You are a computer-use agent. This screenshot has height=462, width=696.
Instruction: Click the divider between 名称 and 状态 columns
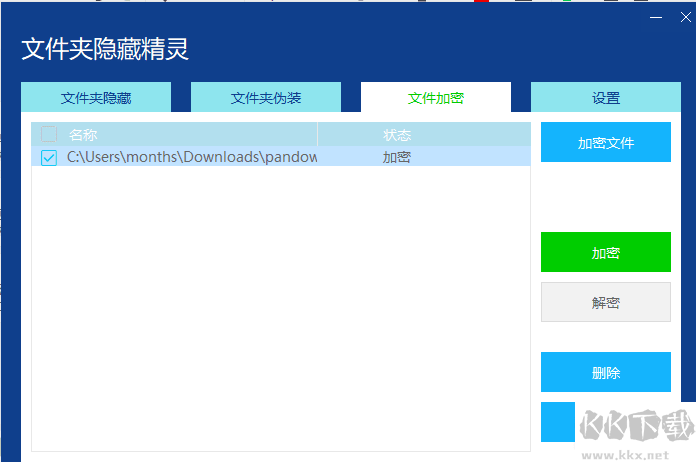point(317,135)
